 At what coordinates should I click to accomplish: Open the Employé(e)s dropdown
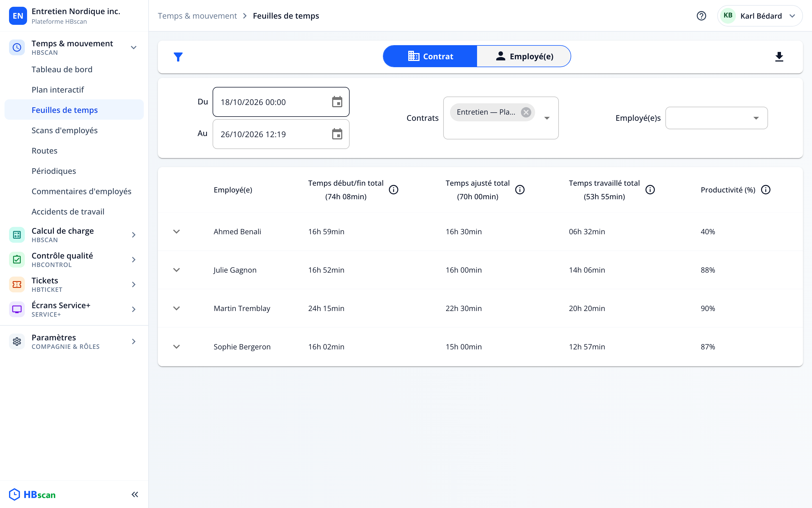click(716, 118)
